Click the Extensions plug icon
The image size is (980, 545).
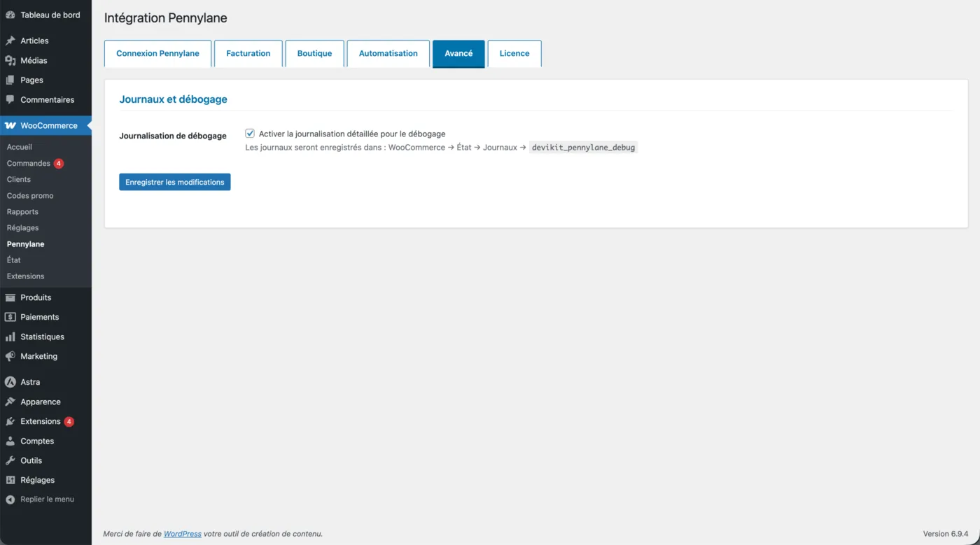[x=10, y=421]
